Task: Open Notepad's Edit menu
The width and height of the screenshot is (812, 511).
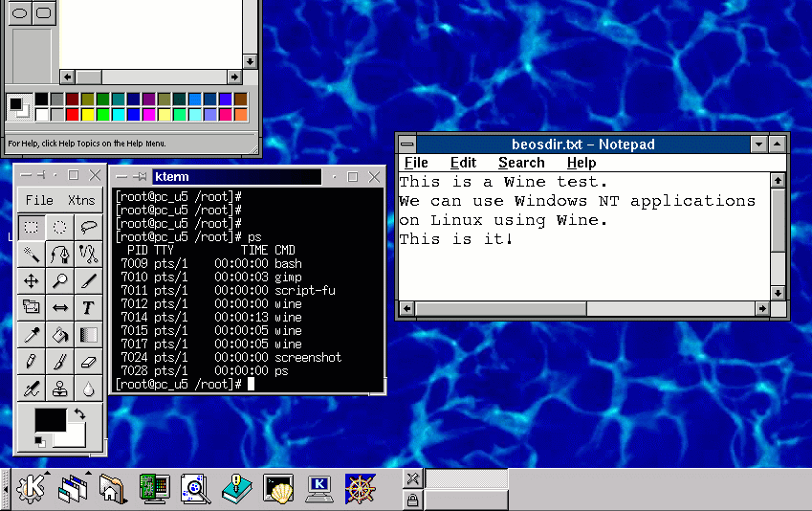Action: tap(463, 163)
